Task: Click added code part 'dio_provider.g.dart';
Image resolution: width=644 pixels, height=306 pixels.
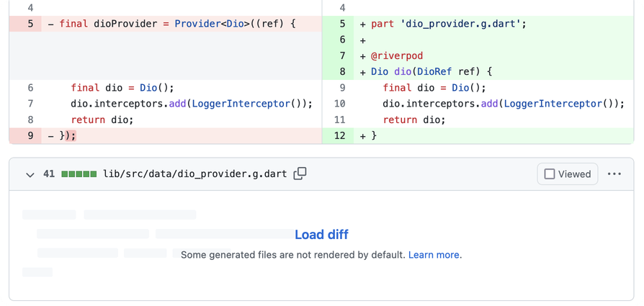Action: point(449,24)
